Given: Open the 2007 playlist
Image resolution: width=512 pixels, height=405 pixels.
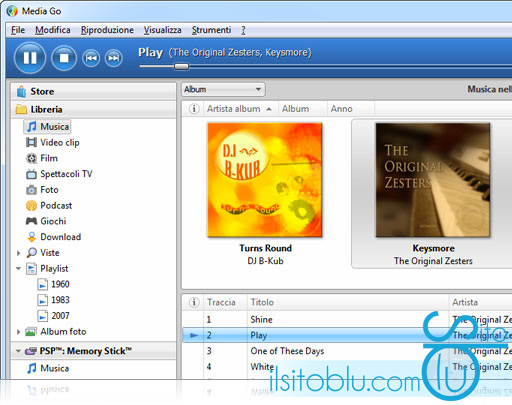Looking at the screenshot, I should tap(53, 315).
